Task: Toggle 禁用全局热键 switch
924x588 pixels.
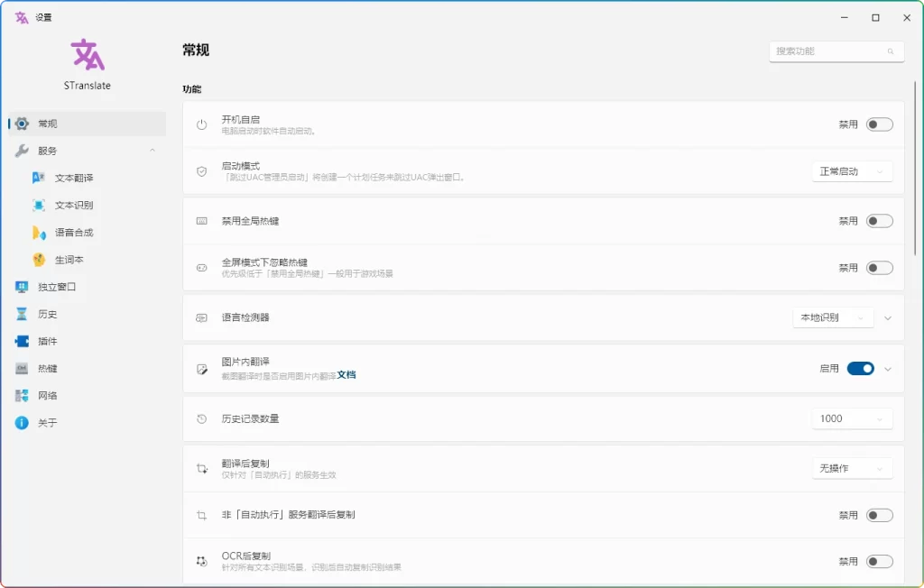Action: tap(878, 220)
